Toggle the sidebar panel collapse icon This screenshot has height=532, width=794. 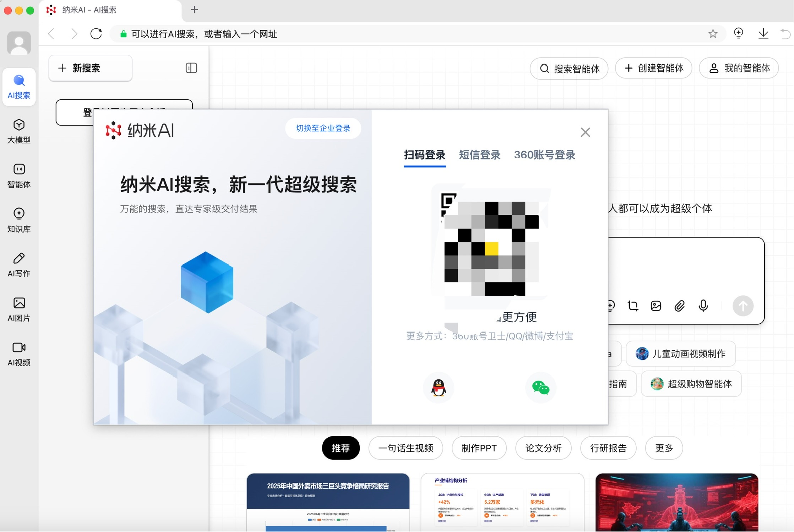coord(191,68)
